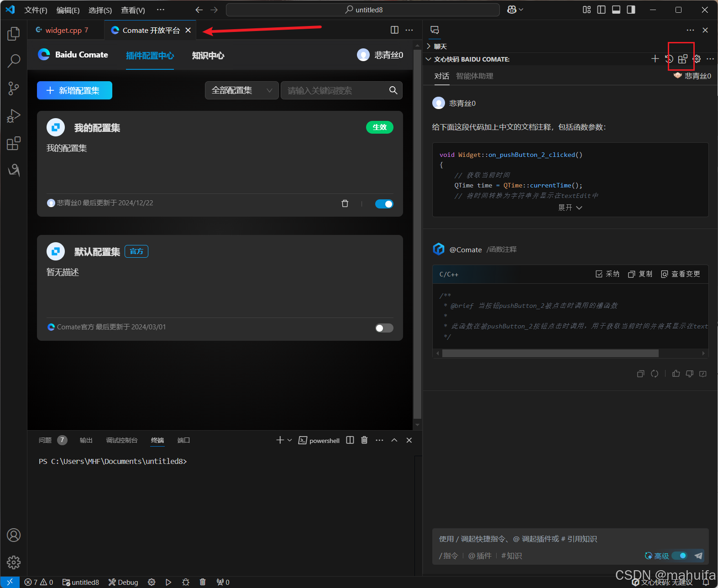The image size is (718, 588).
Task: Collapse the 文心快码 BAIDU COMATE section
Action: click(x=467, y=59)
